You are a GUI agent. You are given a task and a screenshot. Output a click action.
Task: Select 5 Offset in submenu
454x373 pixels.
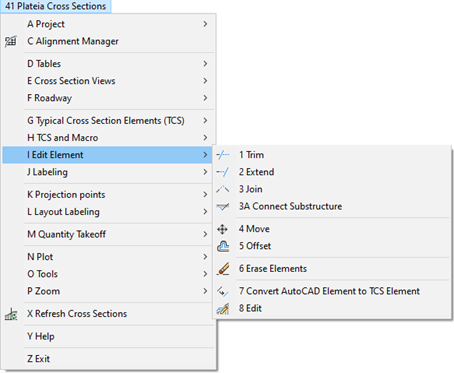coord(332,246)
